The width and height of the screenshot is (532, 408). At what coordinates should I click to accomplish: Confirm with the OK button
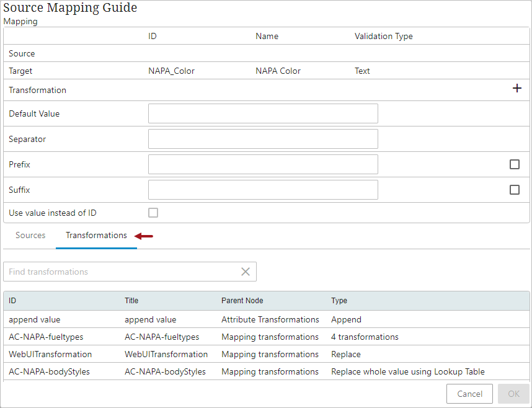tap(513, 394)
